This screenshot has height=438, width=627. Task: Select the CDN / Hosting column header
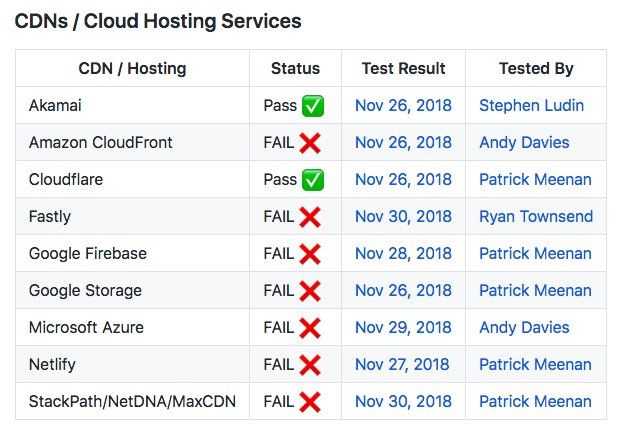(132, 68)
